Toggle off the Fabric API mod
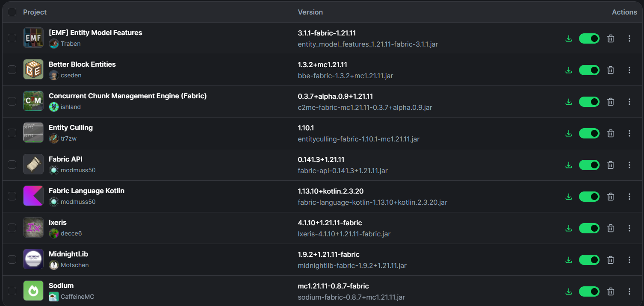This screenshot has width=644, height=306. pos(589,165)
